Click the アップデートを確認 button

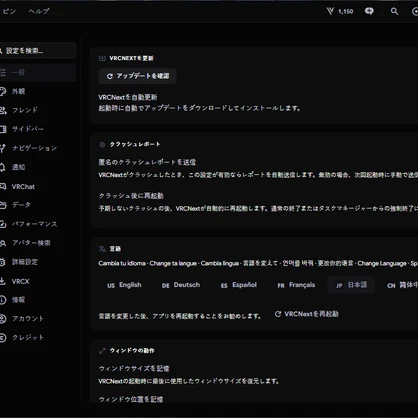click(137, 76)
